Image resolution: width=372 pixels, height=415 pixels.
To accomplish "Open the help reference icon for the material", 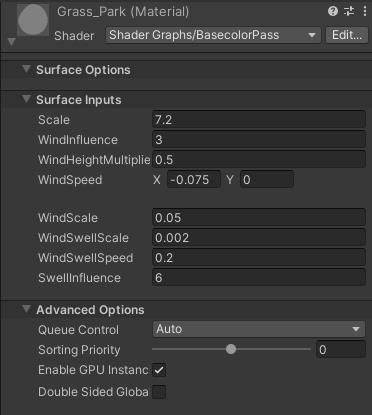I will click(x=332, y=11).
